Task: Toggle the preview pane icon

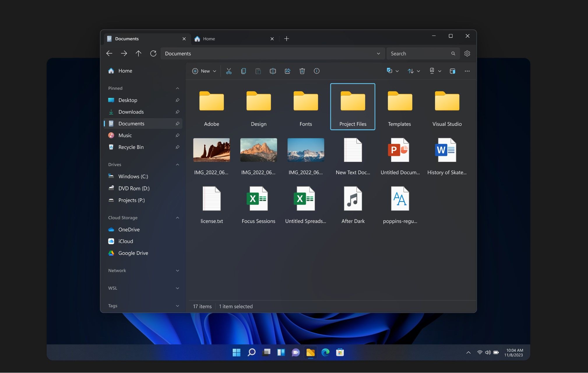Action: 453,71
